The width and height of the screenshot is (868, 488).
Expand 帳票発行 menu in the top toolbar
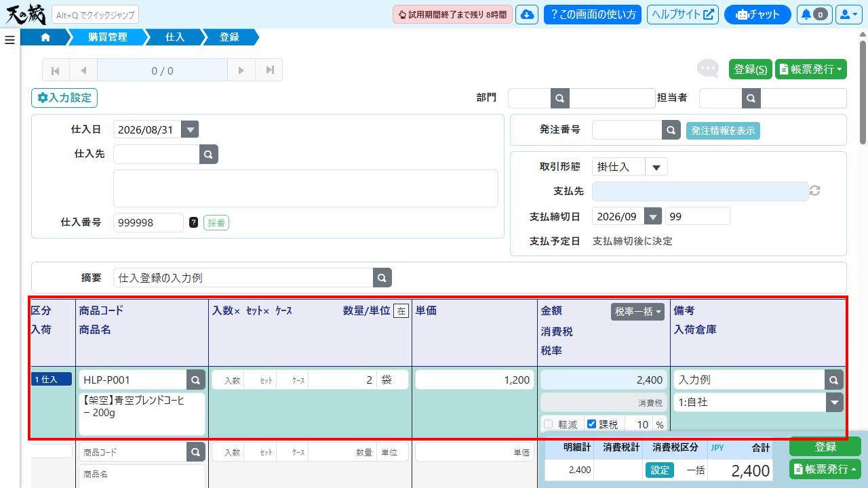click(811, 69)
